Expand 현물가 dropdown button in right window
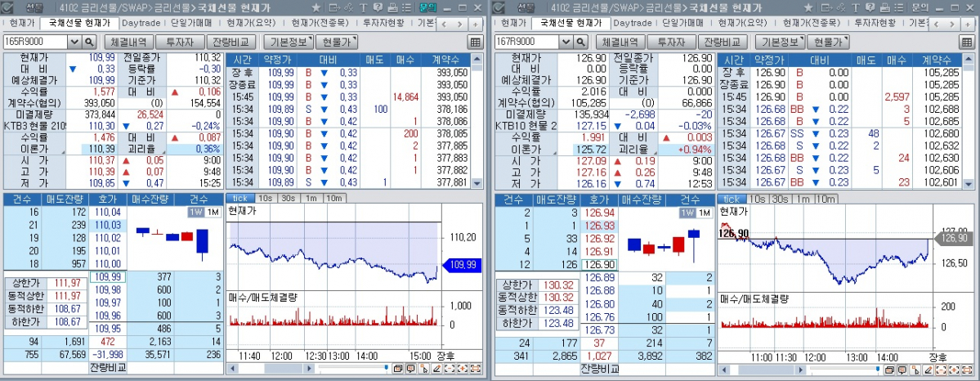 (829, 42)
